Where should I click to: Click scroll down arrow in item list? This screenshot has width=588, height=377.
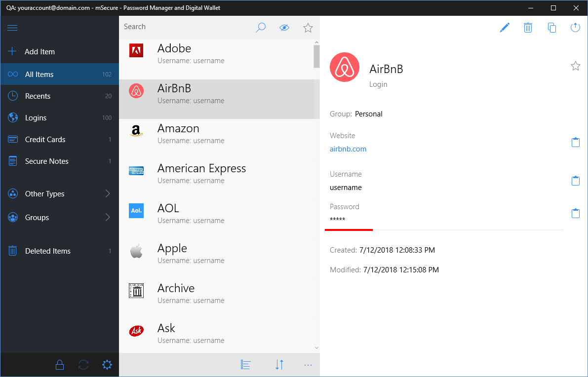(316, 348)
